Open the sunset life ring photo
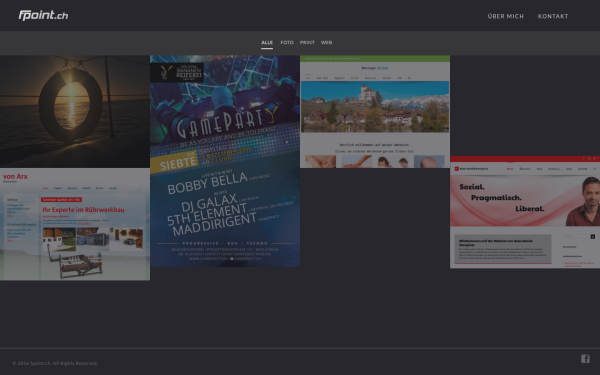 tap(75, 112)
